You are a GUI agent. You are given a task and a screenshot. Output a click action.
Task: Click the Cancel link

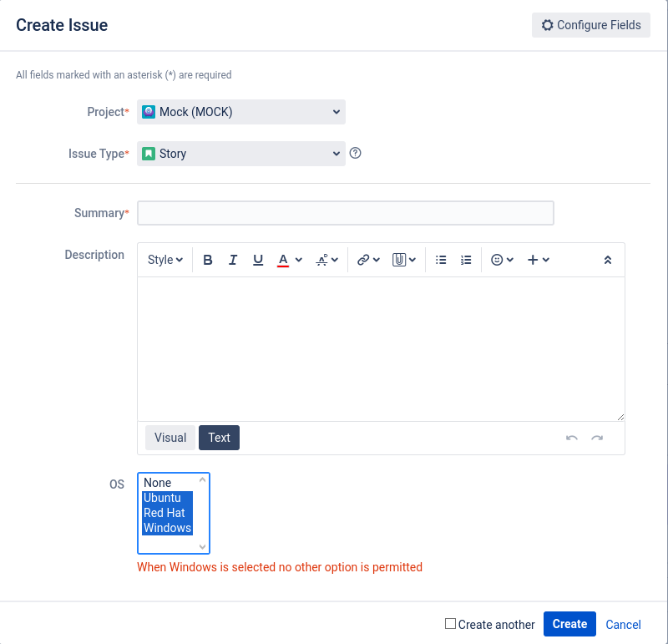623,625
